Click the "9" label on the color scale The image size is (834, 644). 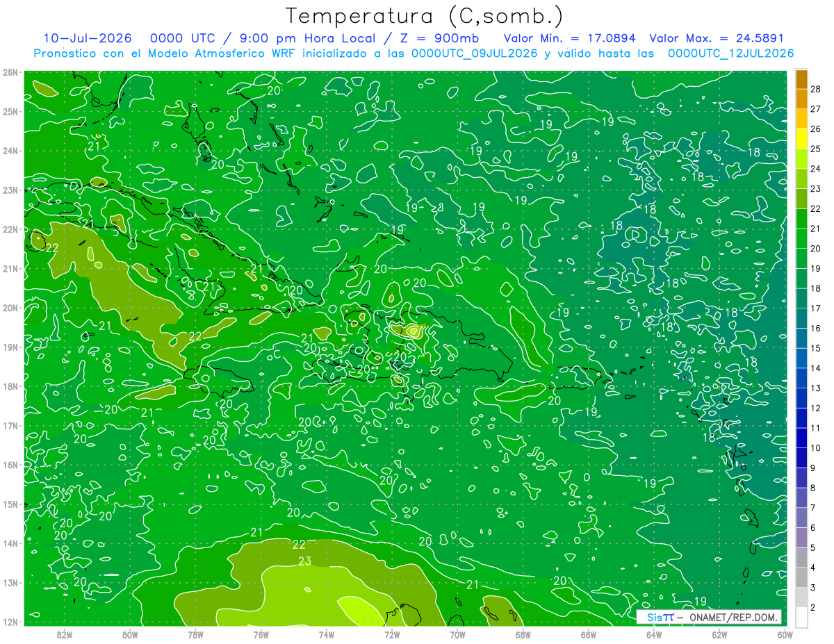813,468
